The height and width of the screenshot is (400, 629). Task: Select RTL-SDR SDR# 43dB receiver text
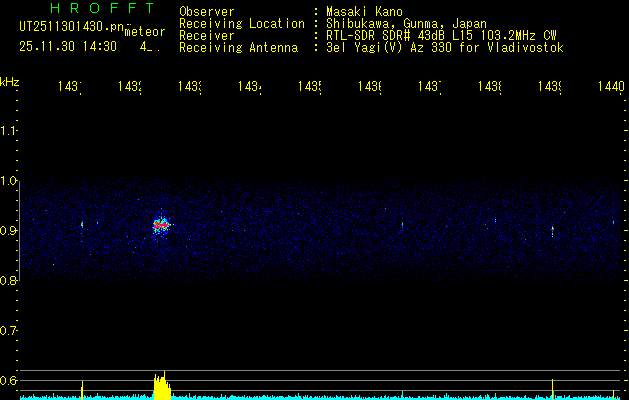click(441, 36)
